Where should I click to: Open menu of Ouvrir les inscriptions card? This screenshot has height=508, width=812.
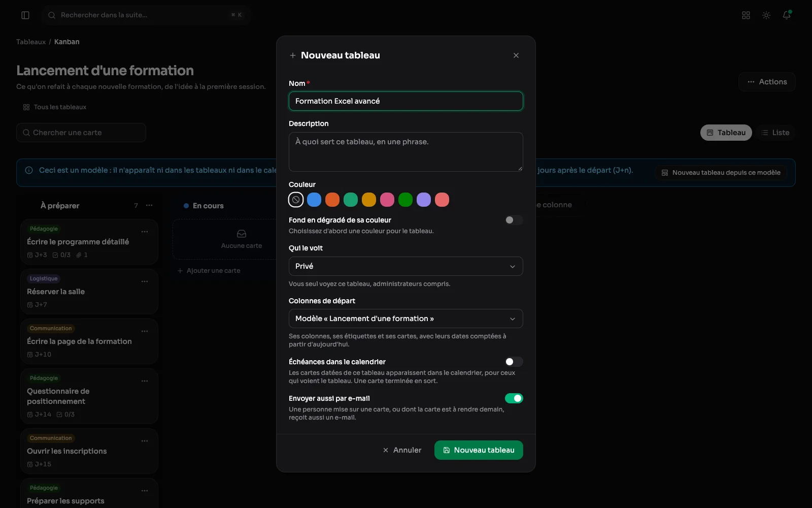tap(145, 441)
